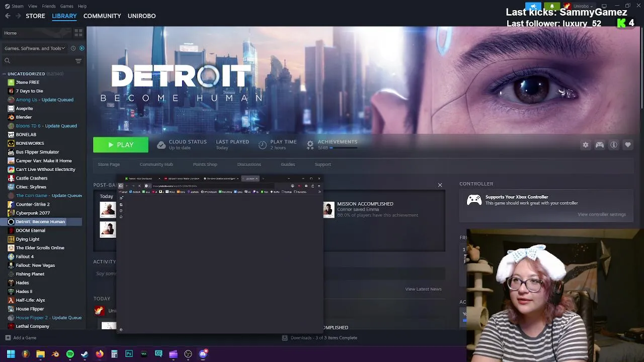The image size is (644, 362).
Task: Select Hades II in the library list
Action: click(x=24, y=292)
